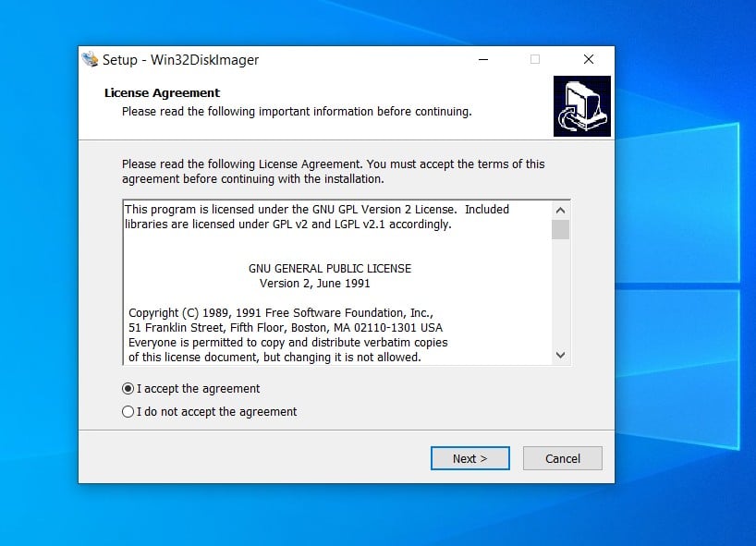Viewport: 756px width, 546px height.
Task: Click 'of this license document' line
Action: coord(274,358)
